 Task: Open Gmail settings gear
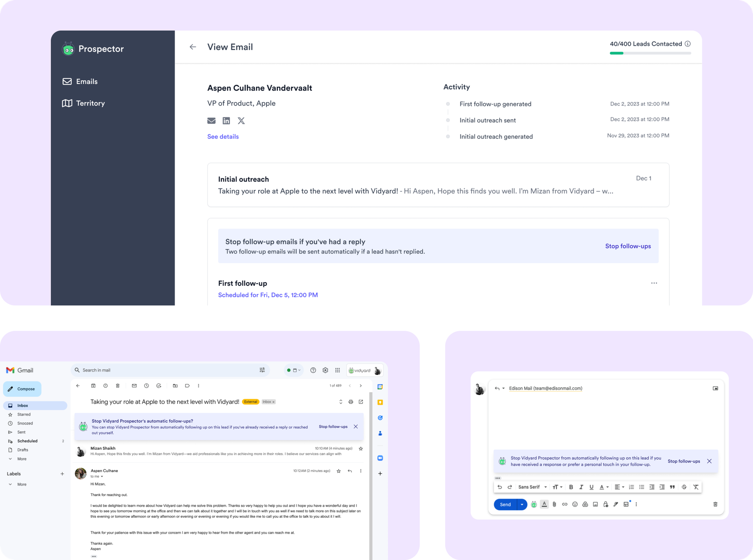(x=325, y=370)
